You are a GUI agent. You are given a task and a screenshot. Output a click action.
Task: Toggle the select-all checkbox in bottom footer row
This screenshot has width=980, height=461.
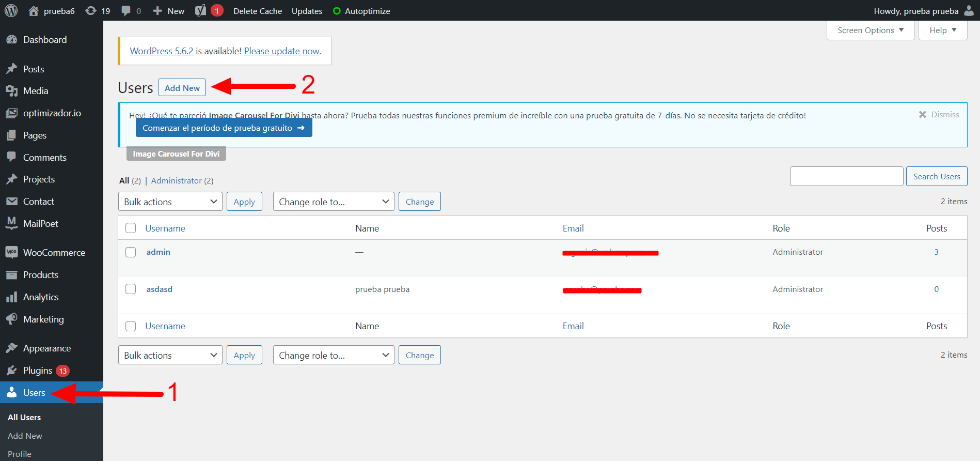point(131,326)
